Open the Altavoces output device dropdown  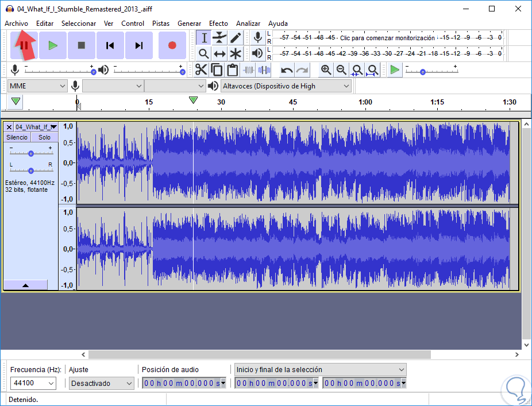(x=286, y=86)
